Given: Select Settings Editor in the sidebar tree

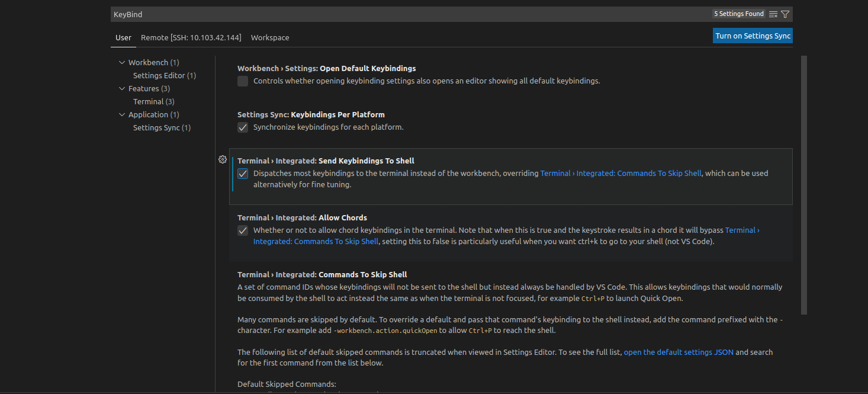Looking at the screenshot, I should point(164,76).
